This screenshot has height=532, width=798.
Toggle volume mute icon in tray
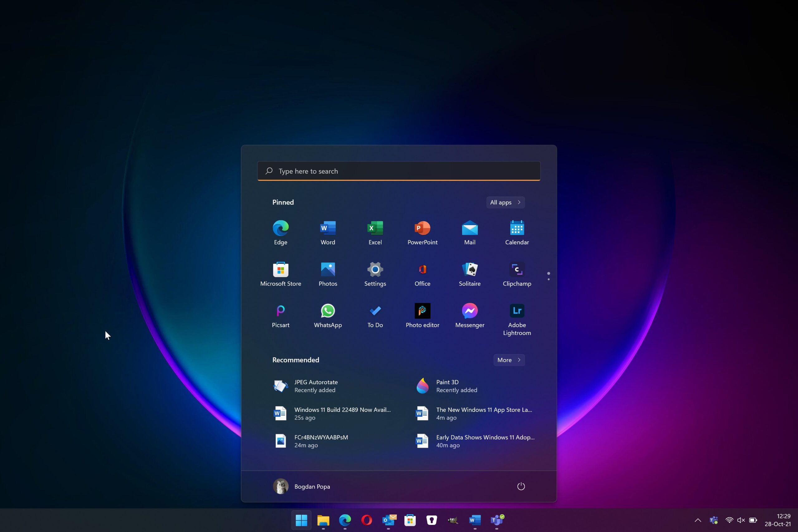(741, 520)
